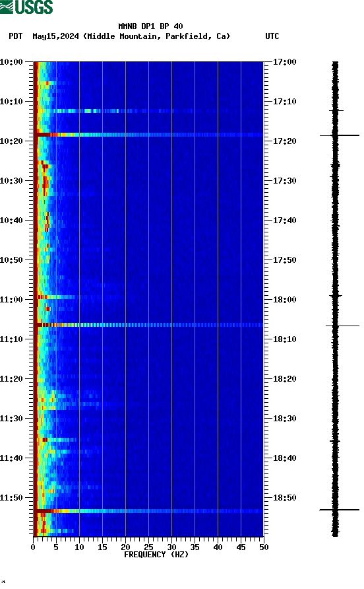
Task: Click the 15 Hz frequency tick label
Action: click(x=102, y=547)
